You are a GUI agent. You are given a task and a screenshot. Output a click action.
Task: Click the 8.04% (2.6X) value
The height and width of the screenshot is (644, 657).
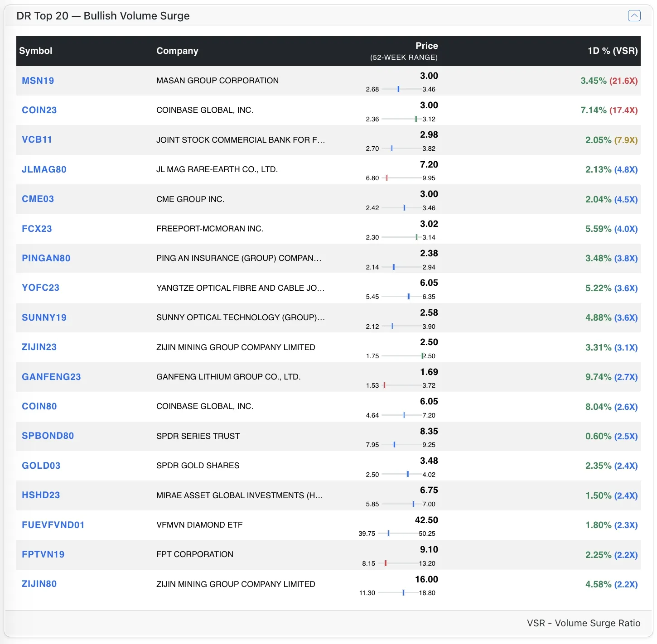pyautogui.click(x=612, y=407)
